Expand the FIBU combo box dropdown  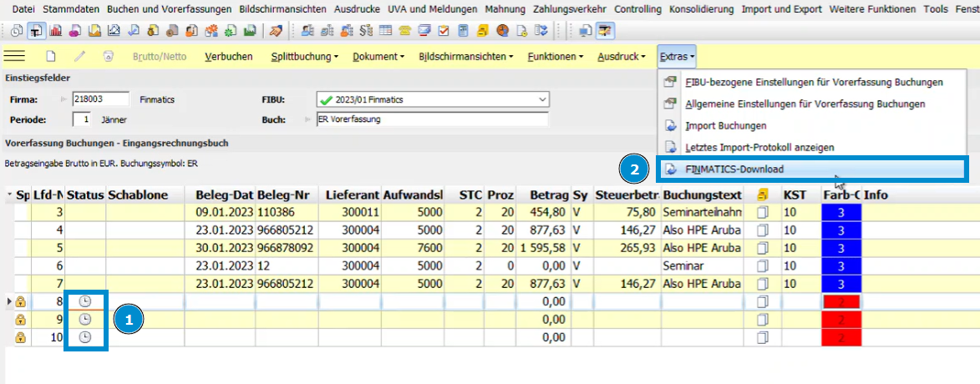click(x=542, y=100)
